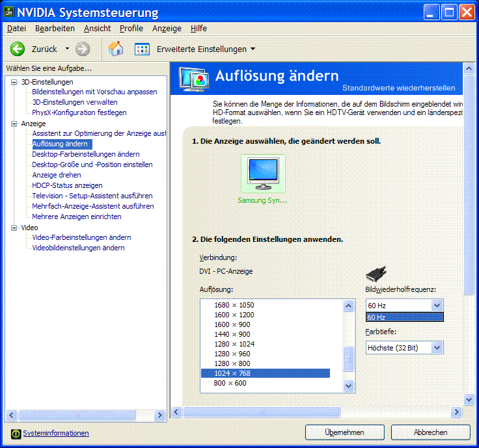
Task: Click the task tree horizontal scrollbar thumb
Action: 77,415
